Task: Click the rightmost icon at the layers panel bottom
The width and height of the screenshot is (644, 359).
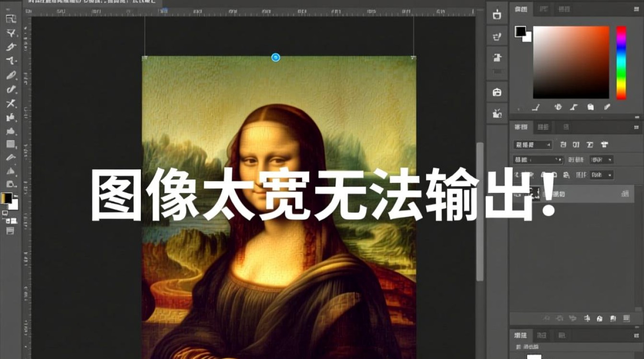Action: click(626, 318)
